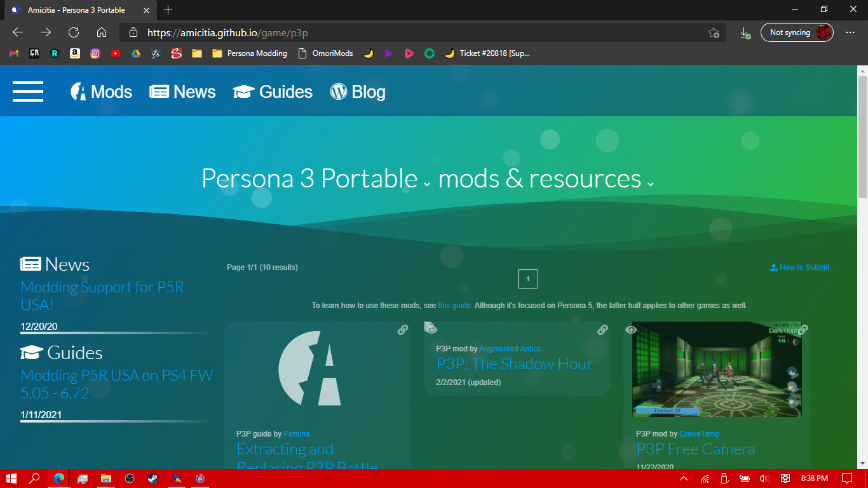Open the Instagram bookmark icon
Screen dimensions: 868x488
95,53
